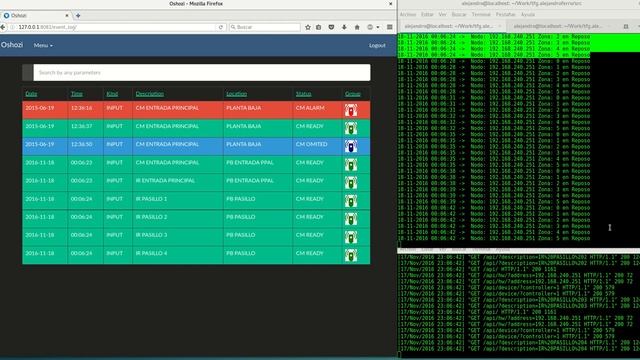Open the Editar menu in top terminal
640x360 pixels.
click(427, 14)
